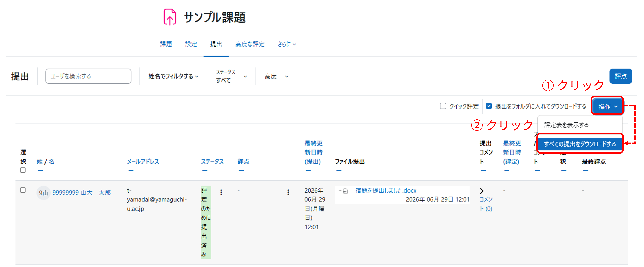Switch to the 設定 tab
Image resolution: width=644 pixels, height=267 pixels.
[191, 44]
